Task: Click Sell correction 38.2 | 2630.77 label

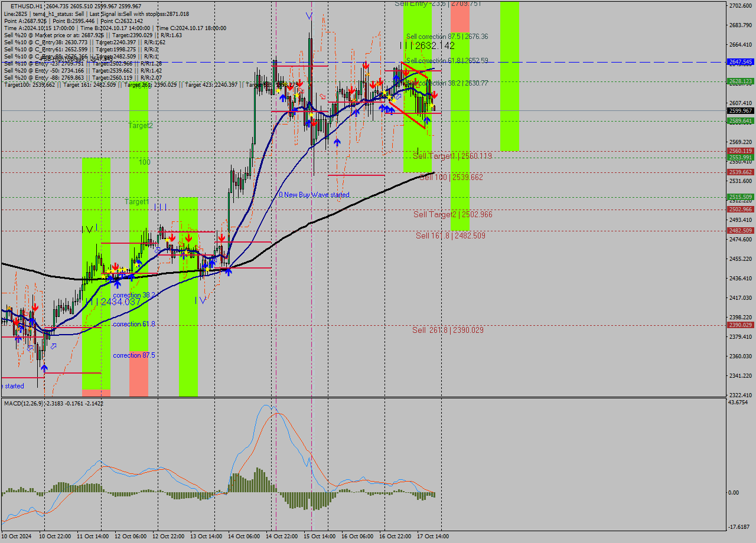Action: (x=447, y=83)
